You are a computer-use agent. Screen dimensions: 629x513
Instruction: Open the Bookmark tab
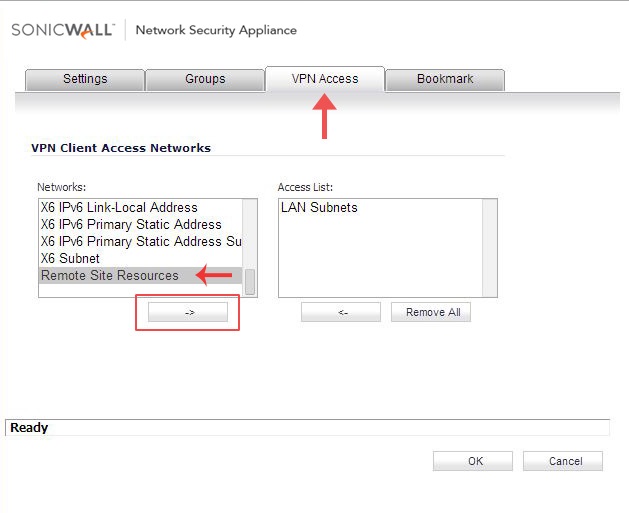(x=445, y=79)
